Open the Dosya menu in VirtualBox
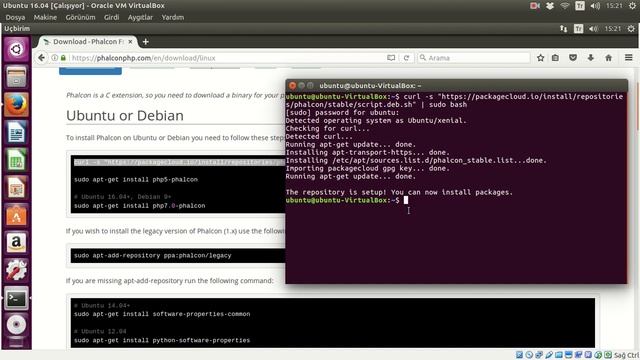The image size is (640, 360). tap(15, 18)
